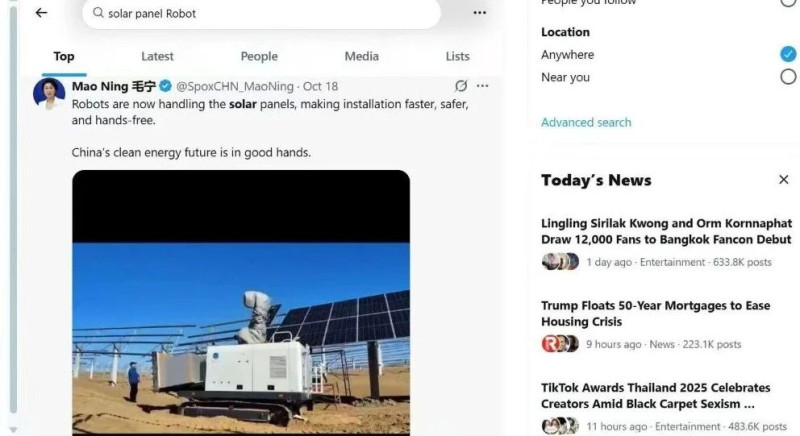Click Mao Ning's profile avatar

(49, 93)
